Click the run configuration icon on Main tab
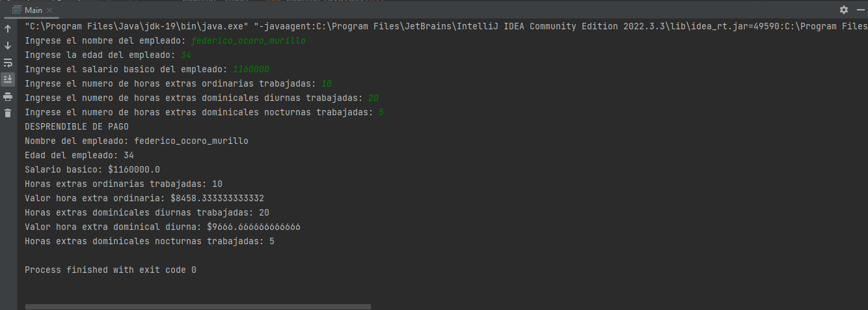Screen dimensions: 868x310 click(18, 10)
